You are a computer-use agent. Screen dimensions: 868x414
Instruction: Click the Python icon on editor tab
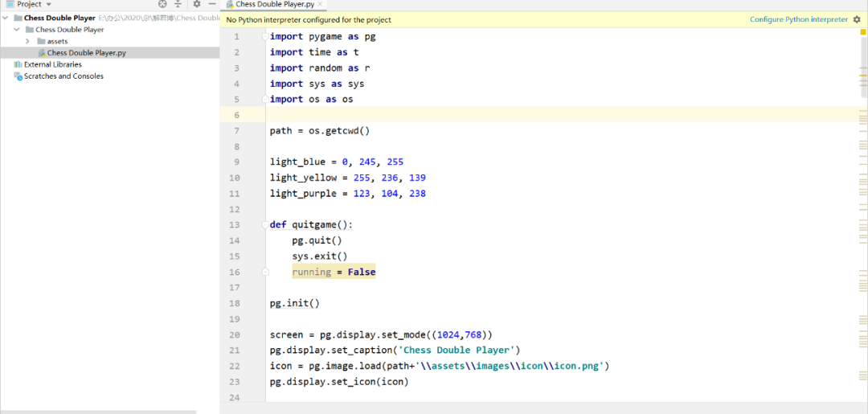(x=230, y=5)
